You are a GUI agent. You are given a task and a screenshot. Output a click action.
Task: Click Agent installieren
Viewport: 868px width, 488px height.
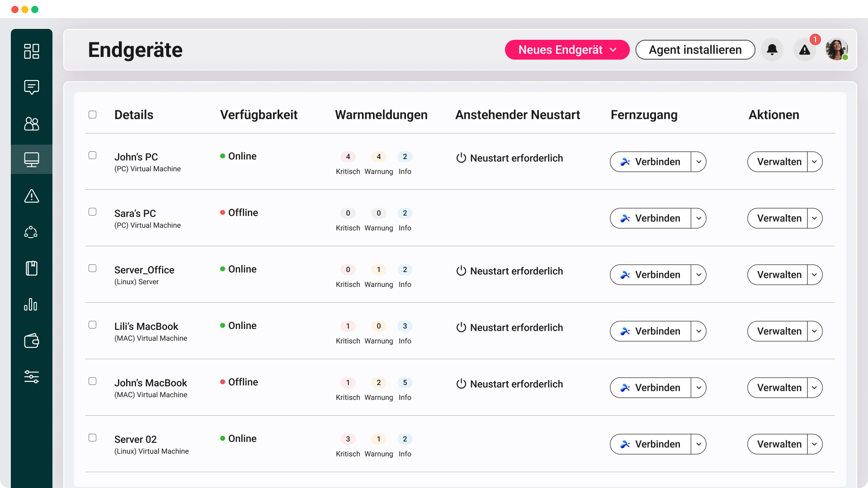point(695,50)
